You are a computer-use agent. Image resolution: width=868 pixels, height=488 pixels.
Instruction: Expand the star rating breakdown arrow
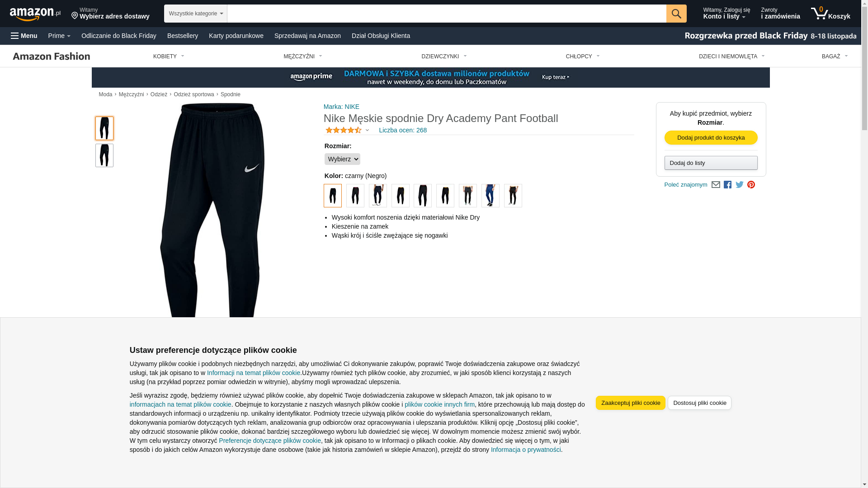point(367,131)
